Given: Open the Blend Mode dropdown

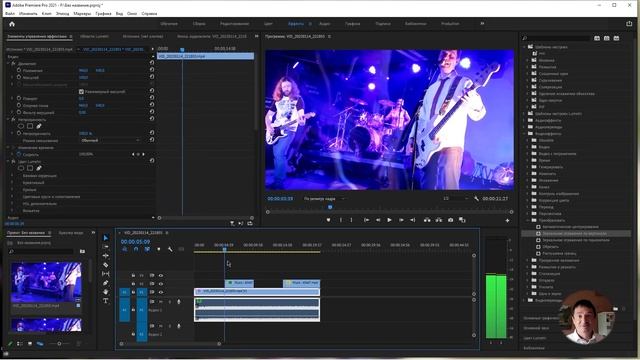Looking at the screenshot, I should pyautogui.click(x=110, y=140).
